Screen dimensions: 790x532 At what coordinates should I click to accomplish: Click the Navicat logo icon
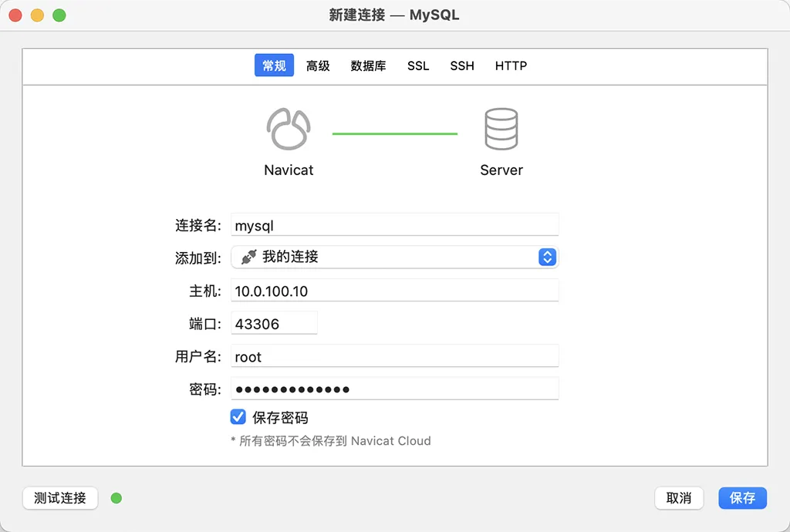click(289, 129)
